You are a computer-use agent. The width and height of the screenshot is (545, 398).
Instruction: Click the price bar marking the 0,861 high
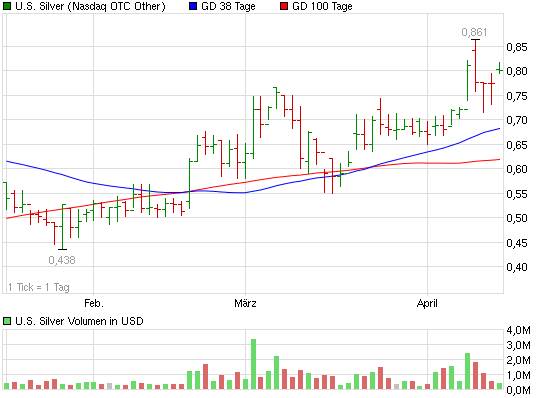pos(475,66)
